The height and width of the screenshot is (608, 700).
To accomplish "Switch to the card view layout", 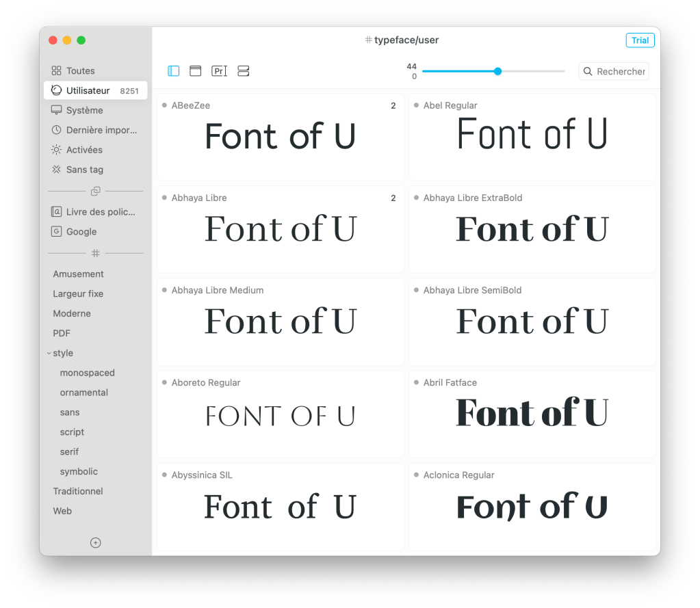I will [195, 70].
